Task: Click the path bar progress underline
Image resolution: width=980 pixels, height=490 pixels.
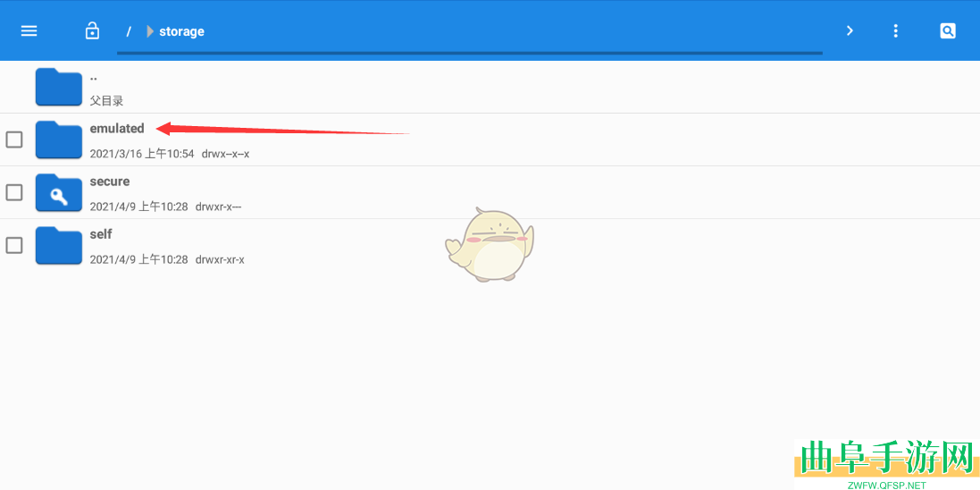Action: click(469, 53)
